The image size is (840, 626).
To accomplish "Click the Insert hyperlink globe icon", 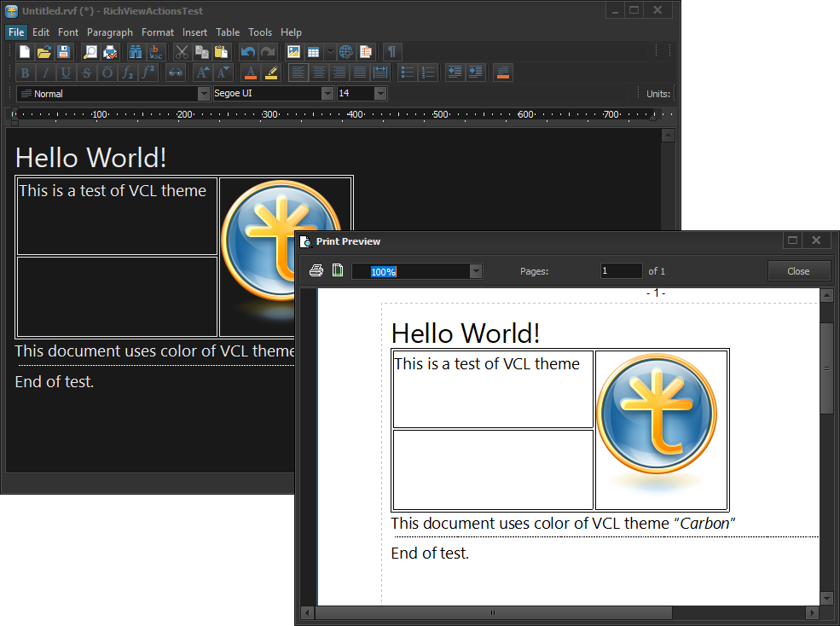I will 345,52.
